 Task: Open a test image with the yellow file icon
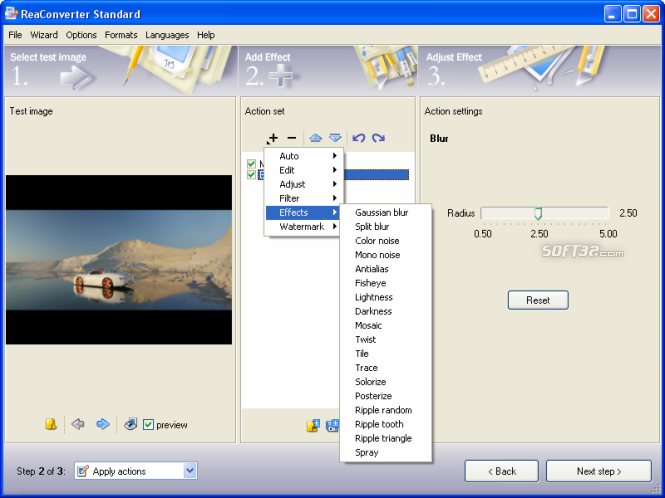[51, 424]
